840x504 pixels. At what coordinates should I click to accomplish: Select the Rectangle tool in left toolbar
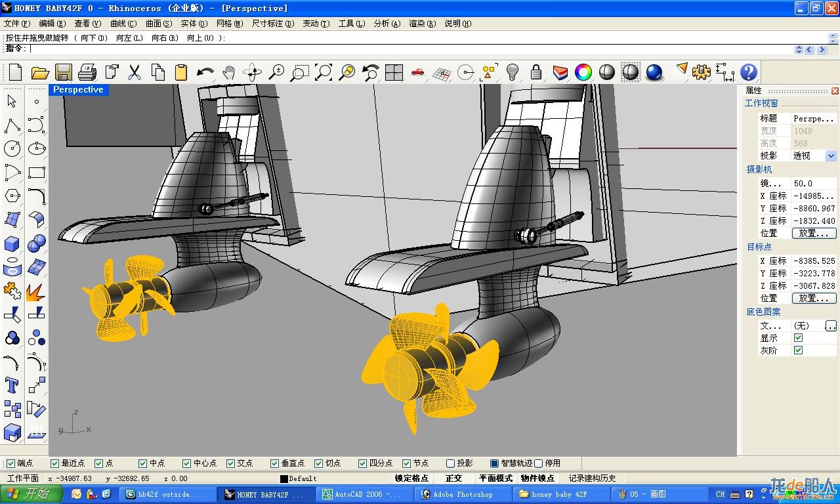37,172
